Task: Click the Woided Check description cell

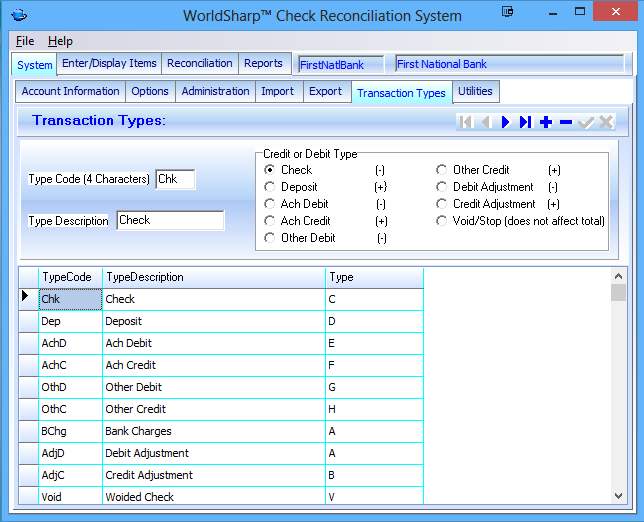Action: click(214, 496)
